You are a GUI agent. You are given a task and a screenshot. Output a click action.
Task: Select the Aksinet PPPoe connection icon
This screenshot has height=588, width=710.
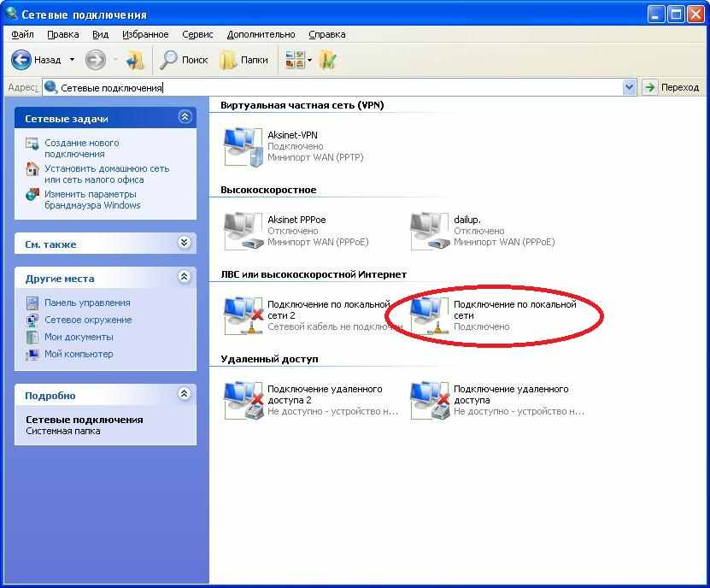244,231
